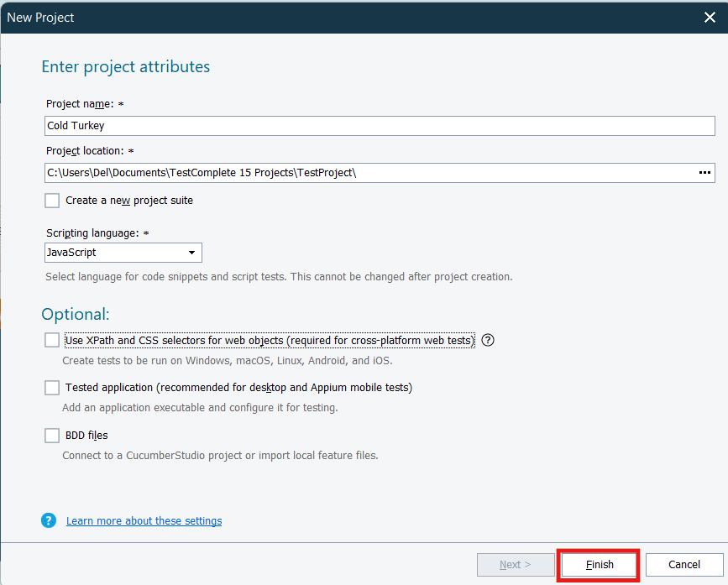This screenshot has height=585, width=728.
Task: Enable the "Tested application" option
Action: 51,389
